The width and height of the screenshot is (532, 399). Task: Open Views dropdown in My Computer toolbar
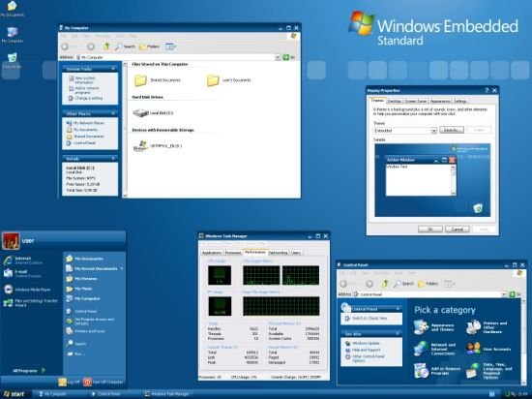170,46
